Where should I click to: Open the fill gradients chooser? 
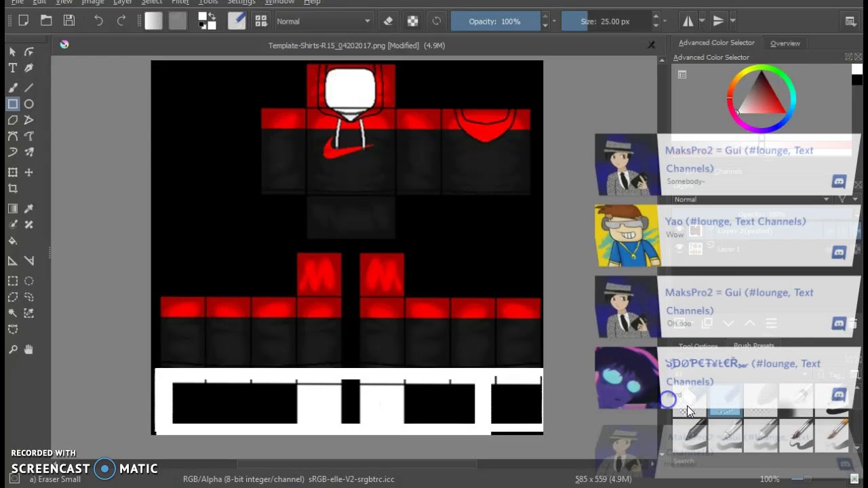point(153,21)
